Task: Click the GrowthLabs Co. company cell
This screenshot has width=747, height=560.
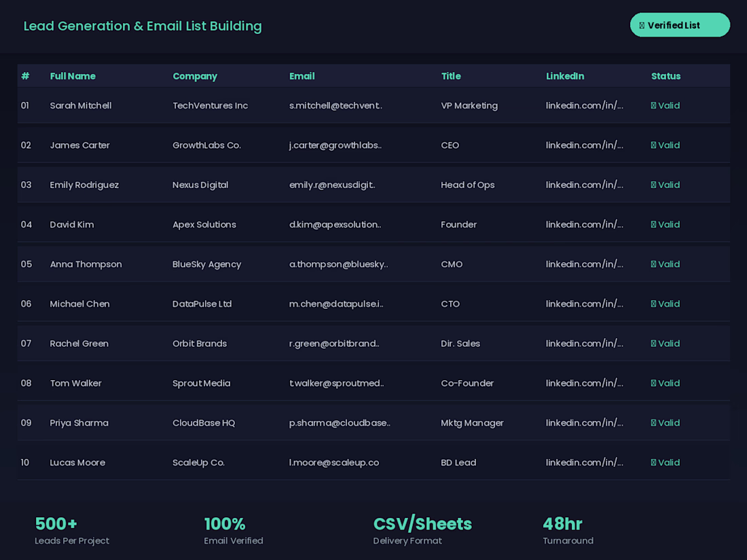Action: click(206, 145)
